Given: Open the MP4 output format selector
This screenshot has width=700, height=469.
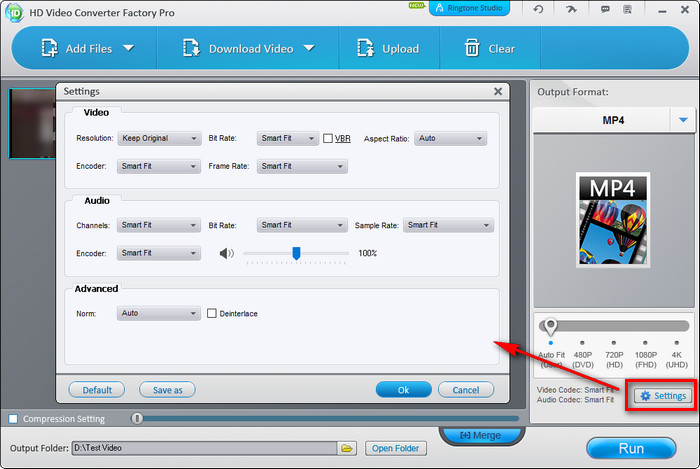Looking at the screenshot, I should (614, 120).
